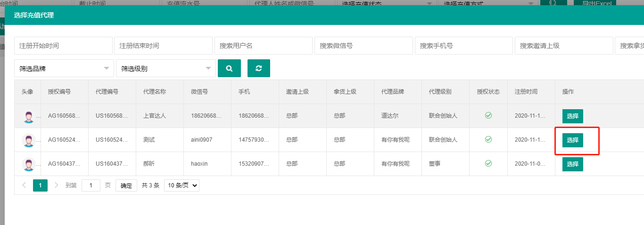Click authorization status checkmark for 郝昕

[x=488, y=163]
